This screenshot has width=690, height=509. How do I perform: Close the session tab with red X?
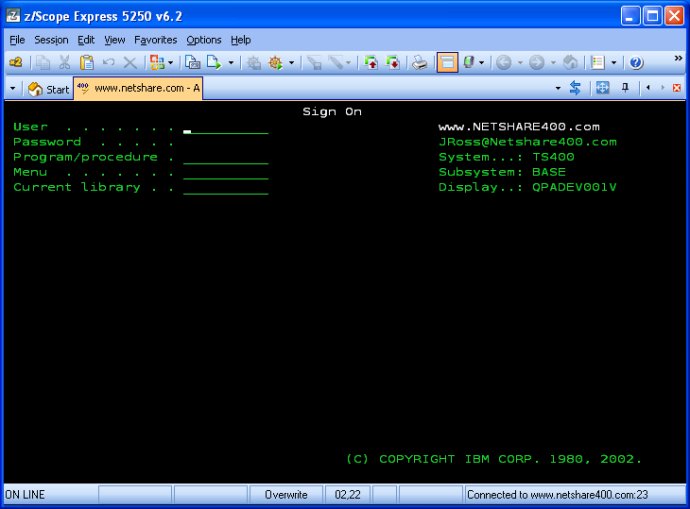point(677,88)
